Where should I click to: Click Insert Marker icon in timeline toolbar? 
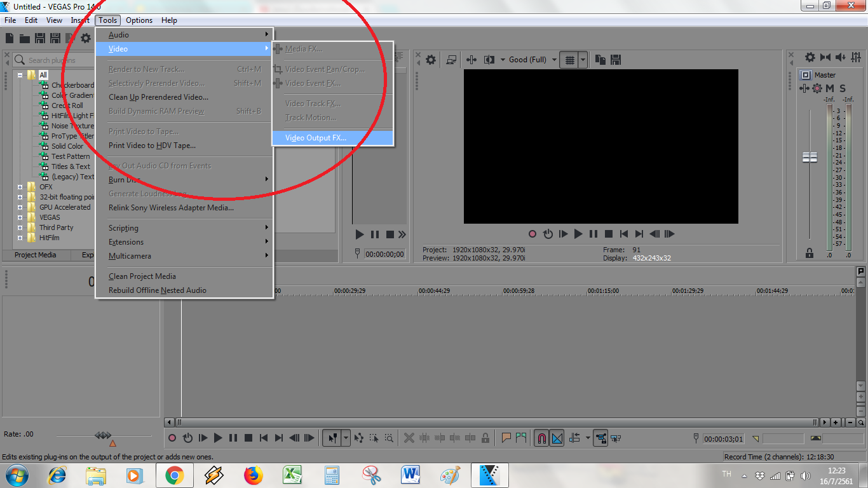(x=506, y=438)
